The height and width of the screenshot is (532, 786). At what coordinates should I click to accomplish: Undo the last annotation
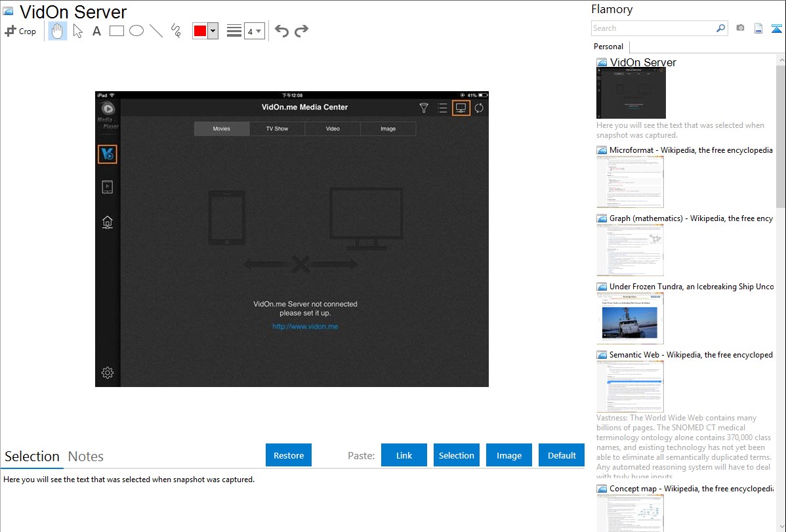click(x=281, y=31)
